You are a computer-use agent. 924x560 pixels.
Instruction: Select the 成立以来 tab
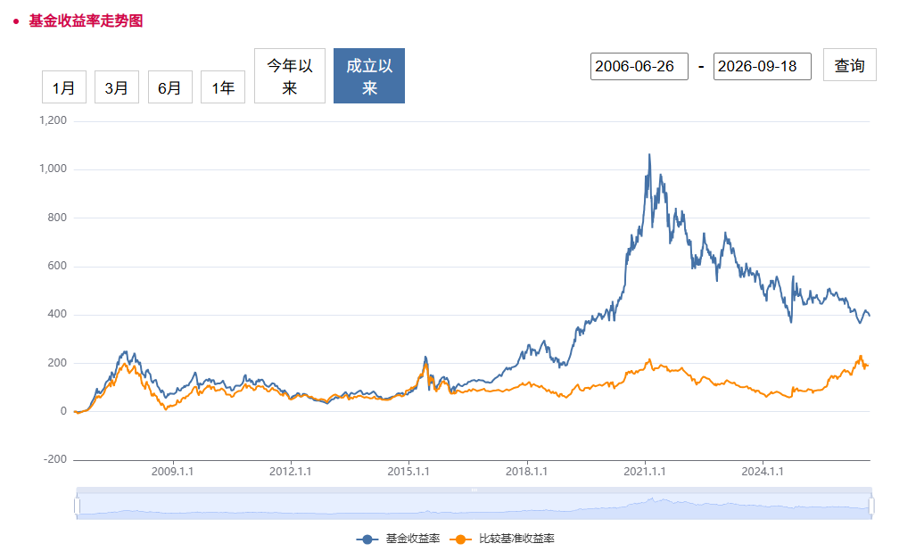369,76
